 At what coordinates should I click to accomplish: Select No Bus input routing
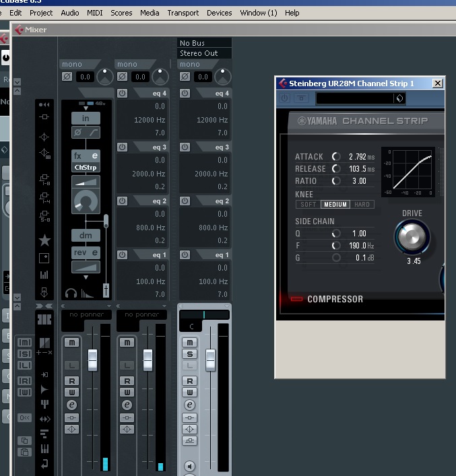(x=205, y=43)
